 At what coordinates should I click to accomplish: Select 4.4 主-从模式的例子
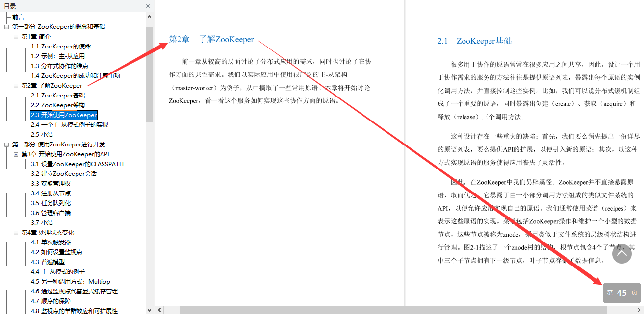point(58,272)
